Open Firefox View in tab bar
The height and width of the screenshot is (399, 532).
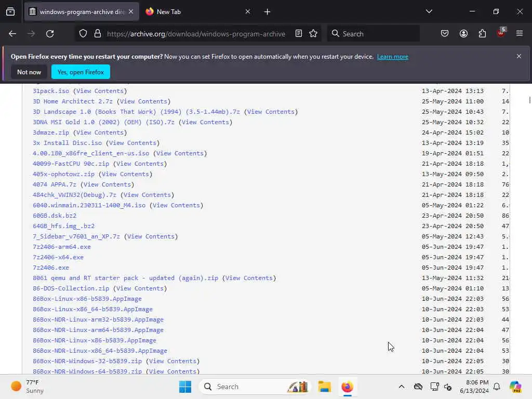10,12
